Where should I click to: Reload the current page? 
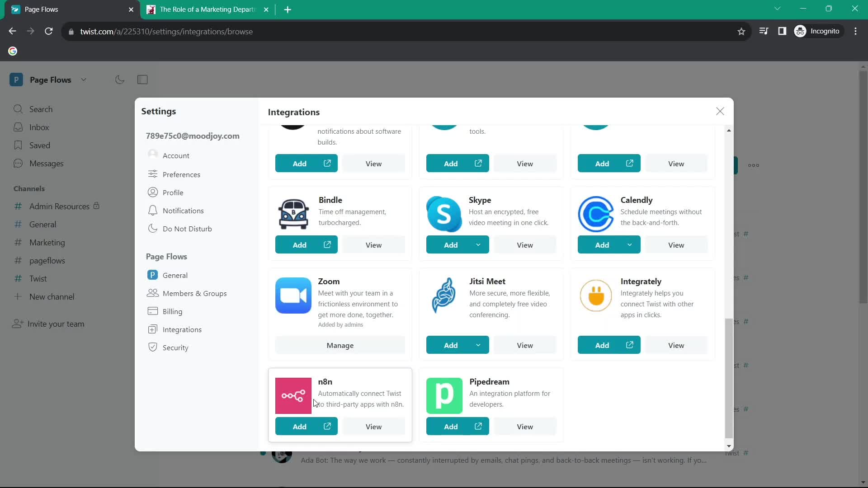(49, 31)
